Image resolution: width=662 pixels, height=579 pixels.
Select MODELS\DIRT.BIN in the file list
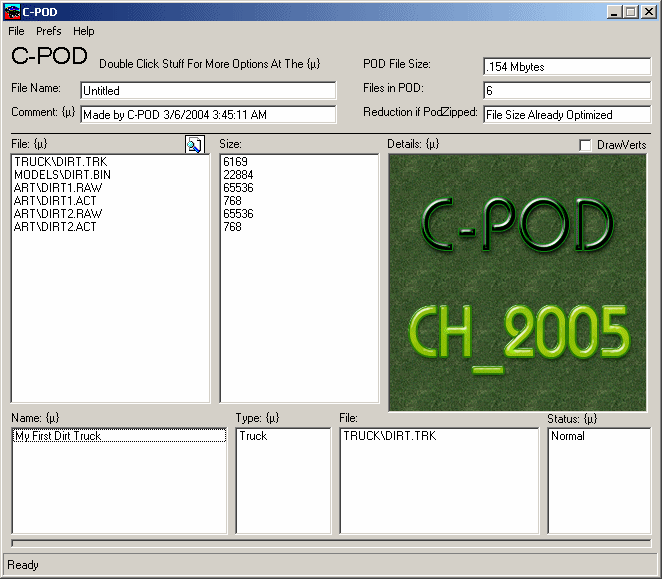click(x=62, y=175)
